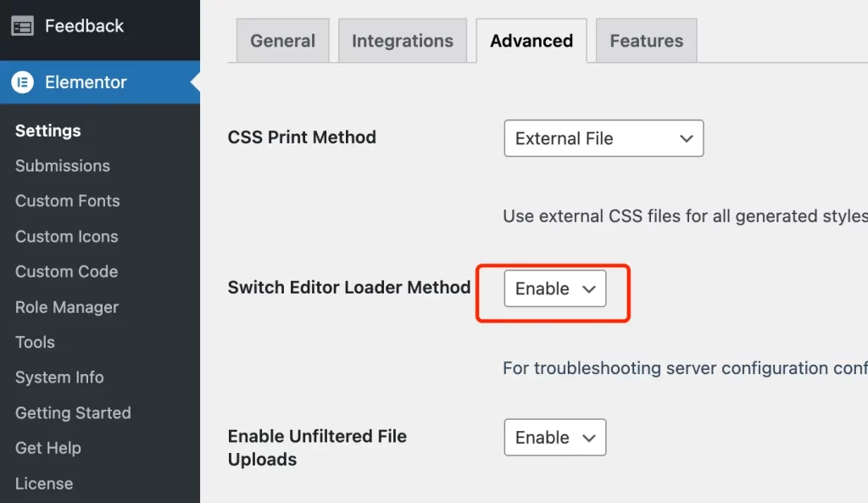Open the Get Help link
This screenshot has width=868, height=503.
click(x=48, y=448)
